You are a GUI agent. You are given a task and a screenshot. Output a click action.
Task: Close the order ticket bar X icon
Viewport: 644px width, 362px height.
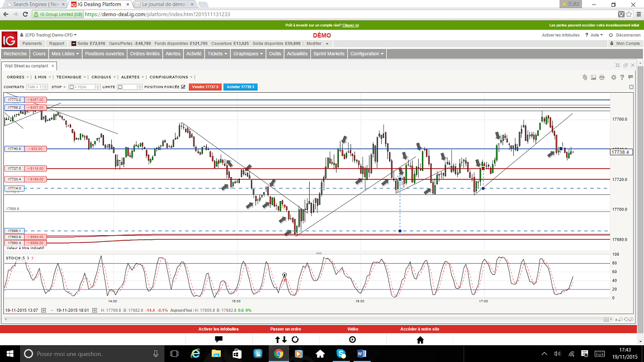click(631, 87)
